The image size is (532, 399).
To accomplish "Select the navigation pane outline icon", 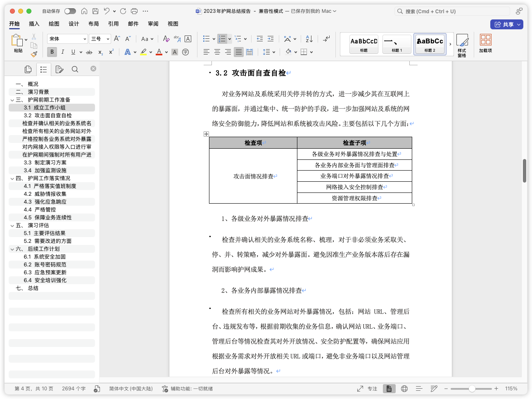I will pos(44,69).
